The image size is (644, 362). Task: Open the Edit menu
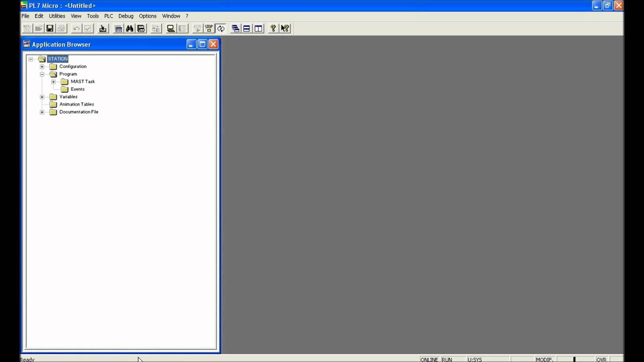(x=39, y=16)
